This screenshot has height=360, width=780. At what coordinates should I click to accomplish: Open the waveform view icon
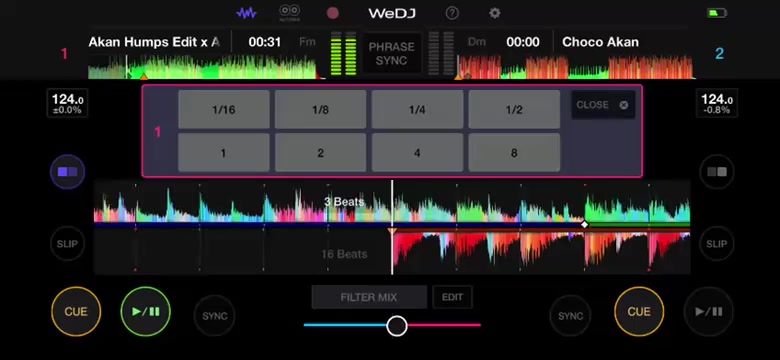point(246,13)
